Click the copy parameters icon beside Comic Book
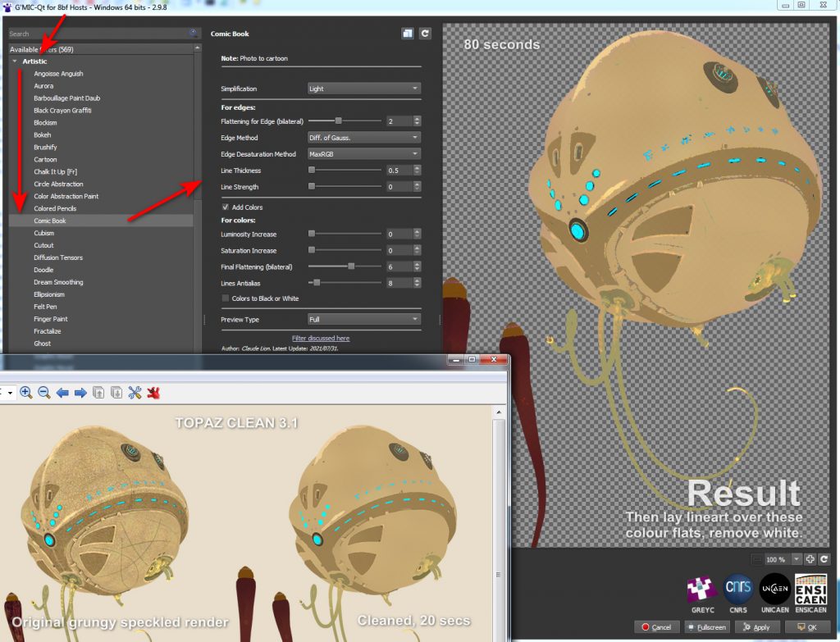This screenshot has width=840, height=642. [x=408, y=34]
